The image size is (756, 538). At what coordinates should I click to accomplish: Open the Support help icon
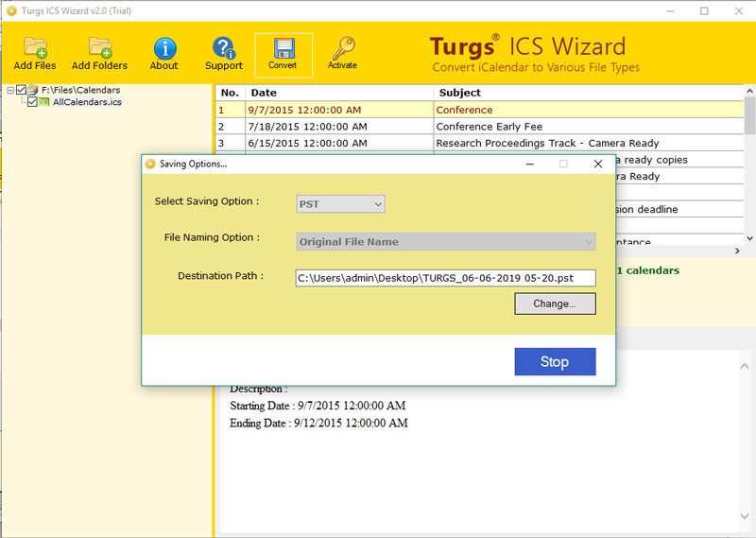[x=224, y=47]
